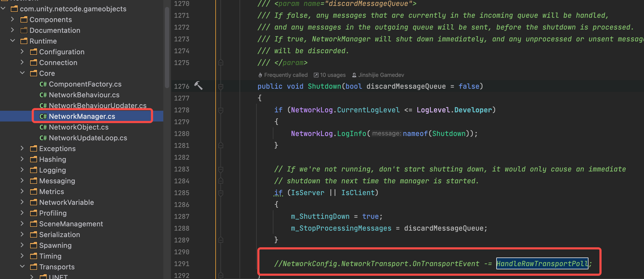Expand the NetworkVariable folder
Viewport: 644px width, 279px height.
[22, 202]
